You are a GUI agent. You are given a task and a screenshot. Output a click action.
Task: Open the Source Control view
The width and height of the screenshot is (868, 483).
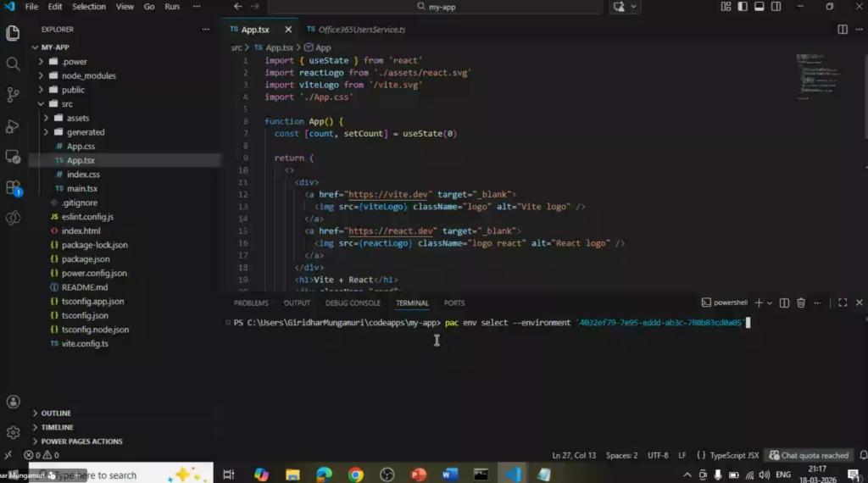point(13,95)
